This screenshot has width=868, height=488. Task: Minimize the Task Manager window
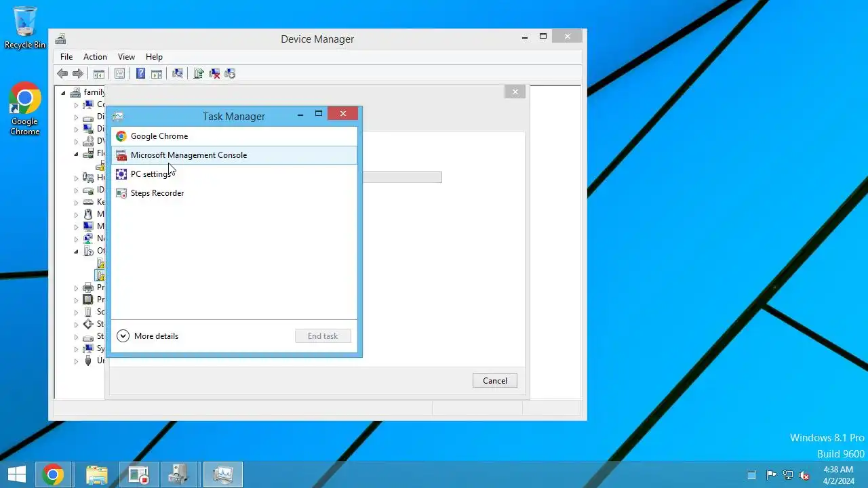[300, 114]
